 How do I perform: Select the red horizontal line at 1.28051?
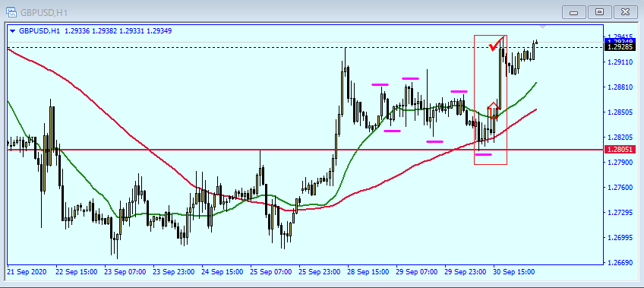246,150
